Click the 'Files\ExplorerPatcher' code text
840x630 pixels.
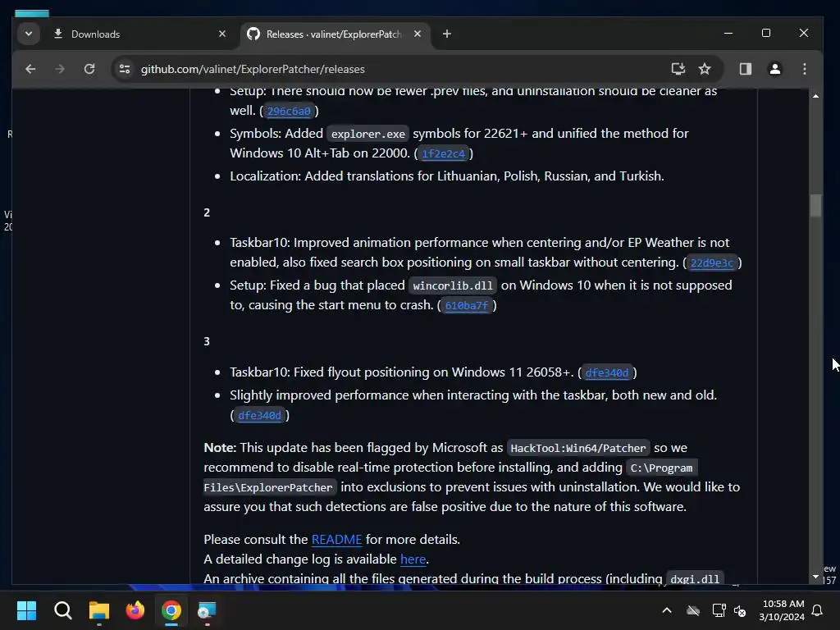tap(268, 488)
